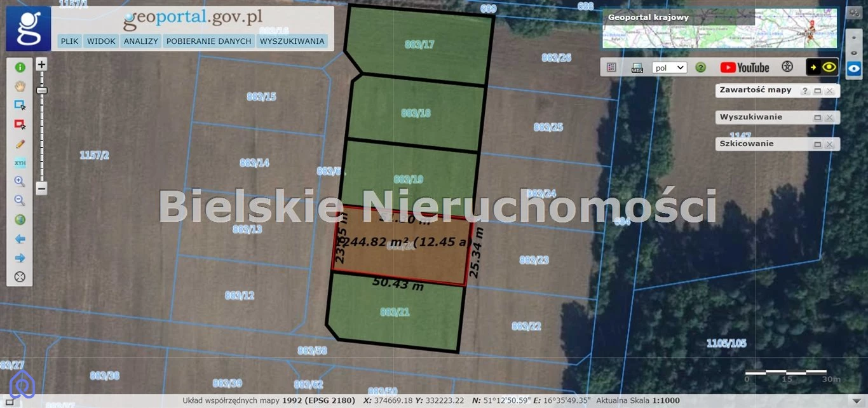Open the XYH coordinates tool
The height and width of the screenshot is (408, 868).
point(20,163)
